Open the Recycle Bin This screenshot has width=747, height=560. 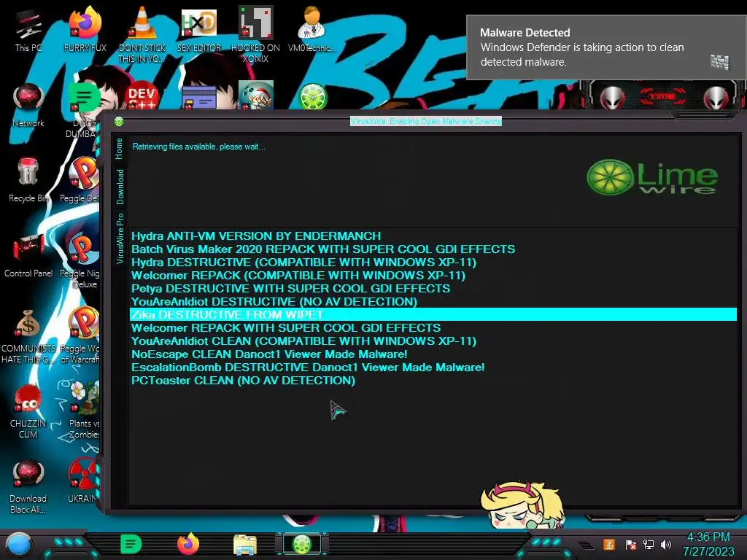click(x=28, y=181)
